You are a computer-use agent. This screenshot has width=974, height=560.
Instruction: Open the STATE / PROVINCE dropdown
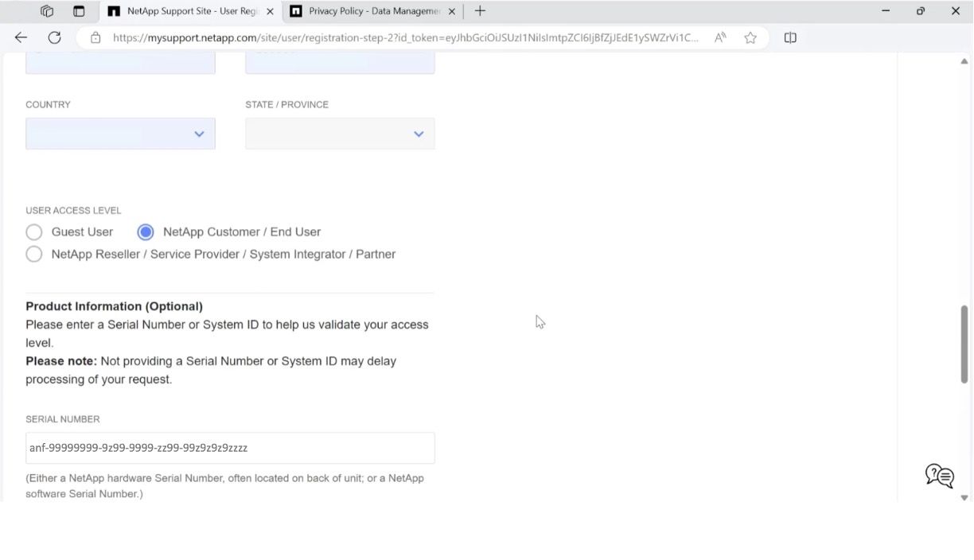coord(418,133)
